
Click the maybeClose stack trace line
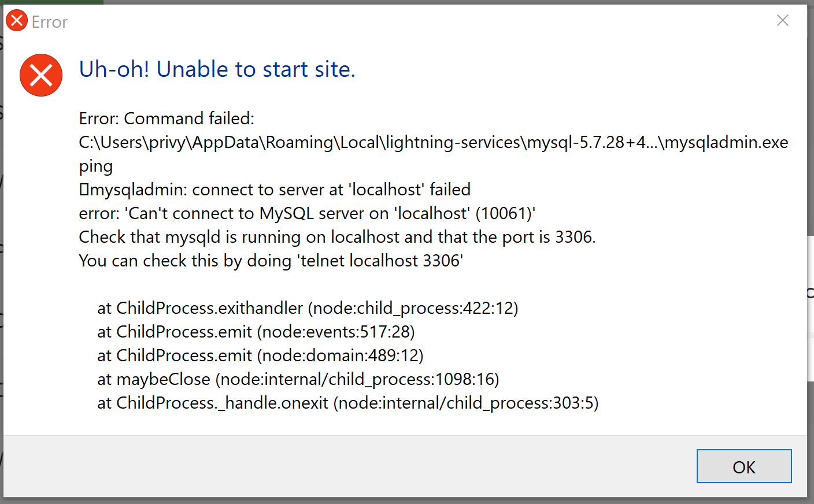click(x=298, y=379)
